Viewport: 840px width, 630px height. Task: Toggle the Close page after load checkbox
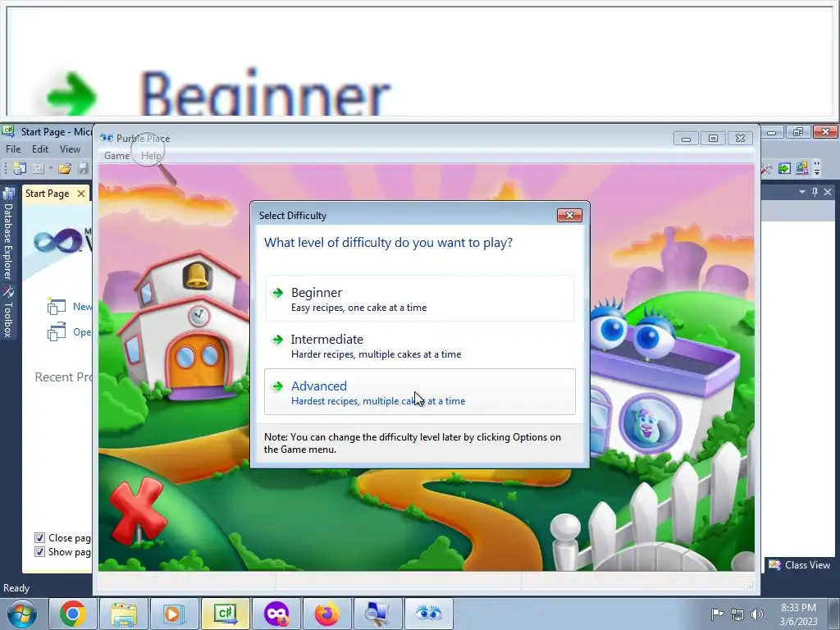tap(39, 537)
